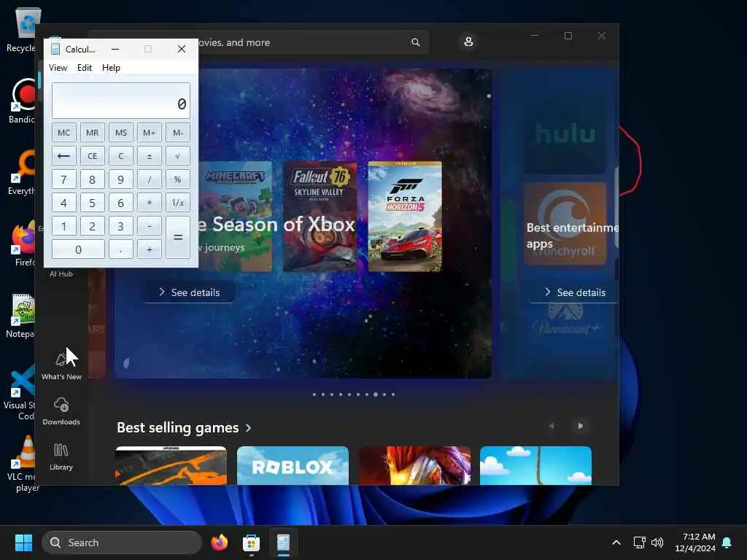747x560 pixels.
Task: Click the wide 0 key in Calculator
Action: (x=78, y=249)
